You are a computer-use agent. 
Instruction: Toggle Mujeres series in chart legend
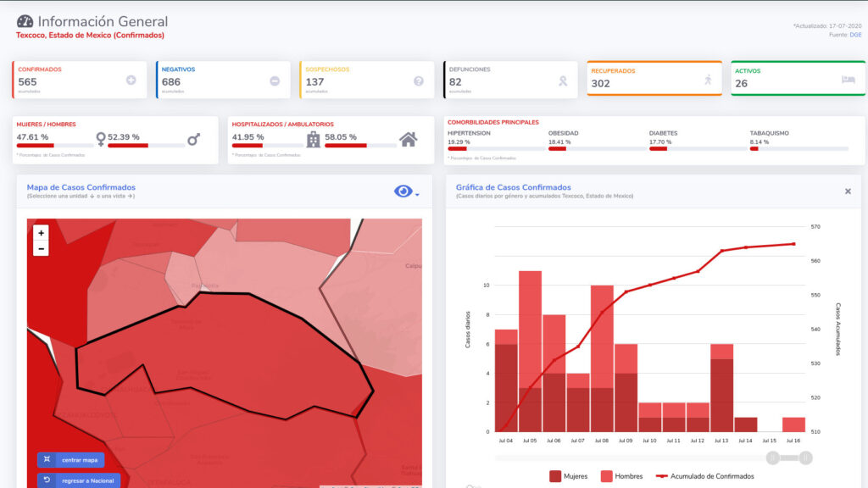[569, 476]
